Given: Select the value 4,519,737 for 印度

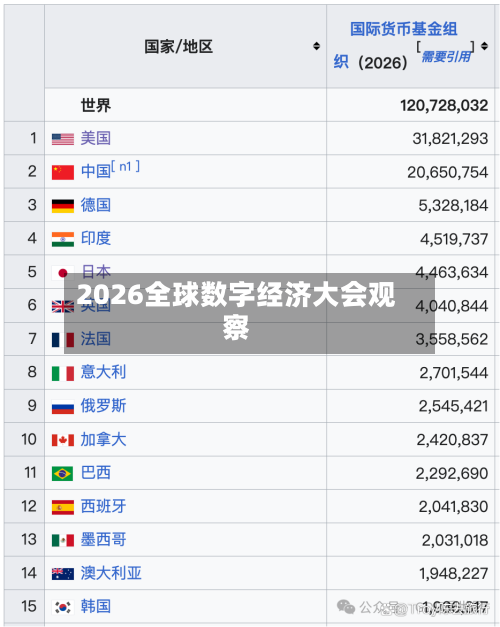Looking at the screenshot, I should point(454,239).
